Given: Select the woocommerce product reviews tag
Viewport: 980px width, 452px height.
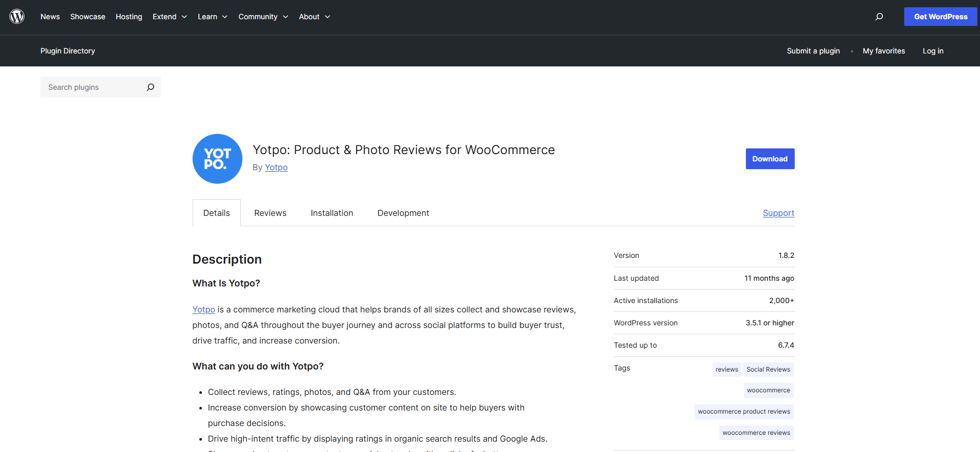Looking at the screenshot, I should pos(743,412).
